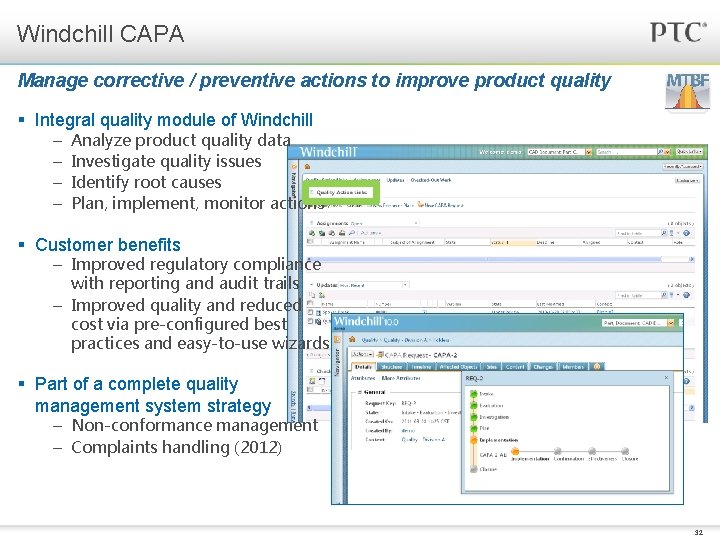Viewport: 720px width, 540px height.
Task: Click the MTBF bell-curve icon on slide
Action: point(687,91)
